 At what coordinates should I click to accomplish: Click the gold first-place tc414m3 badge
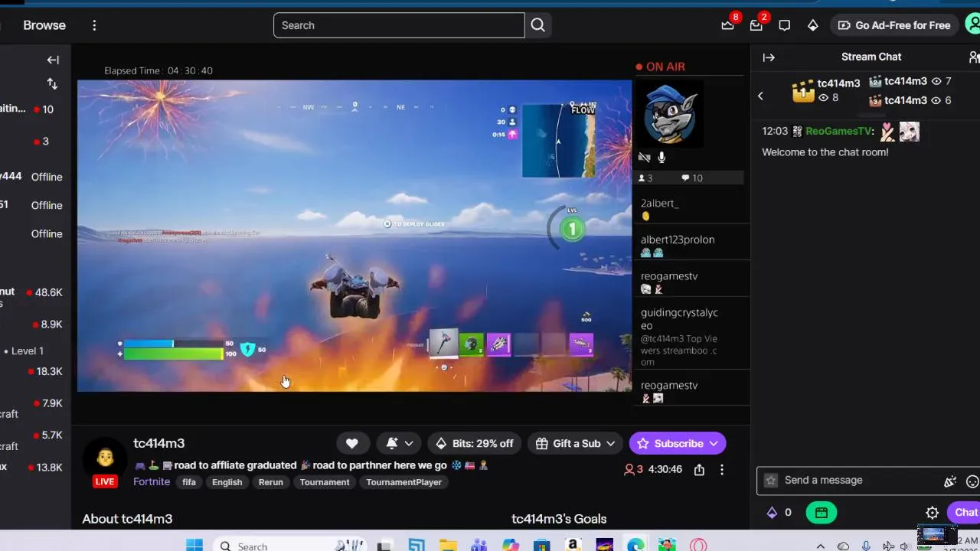pyautogui.click(x=803, y=92)
